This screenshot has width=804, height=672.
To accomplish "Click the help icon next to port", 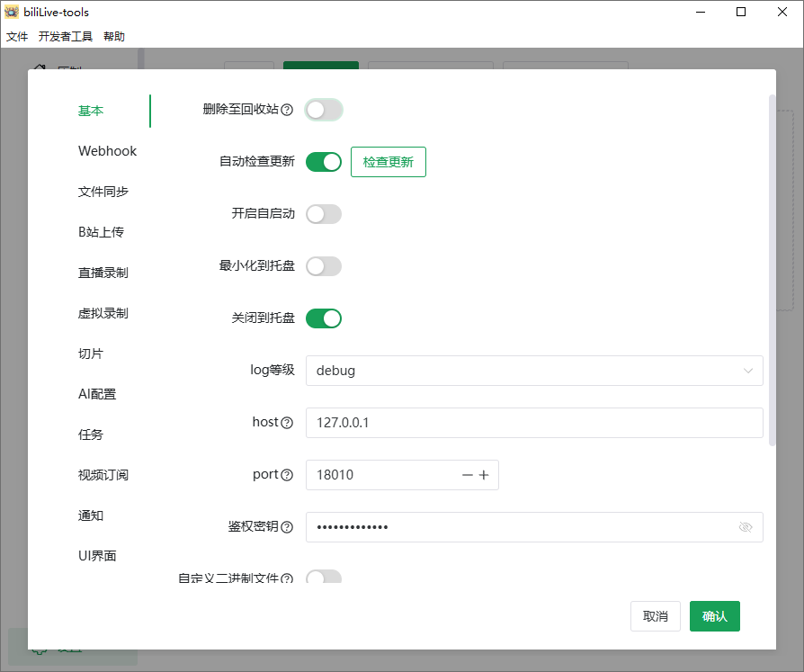I will click(x=288, y=474).
